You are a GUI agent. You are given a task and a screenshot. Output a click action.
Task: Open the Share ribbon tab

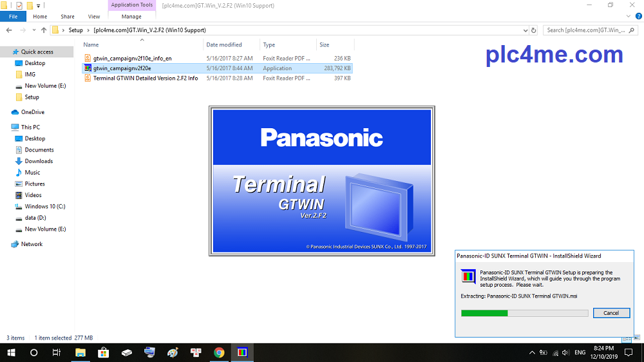pyautogui.click(x=68, y=17)
